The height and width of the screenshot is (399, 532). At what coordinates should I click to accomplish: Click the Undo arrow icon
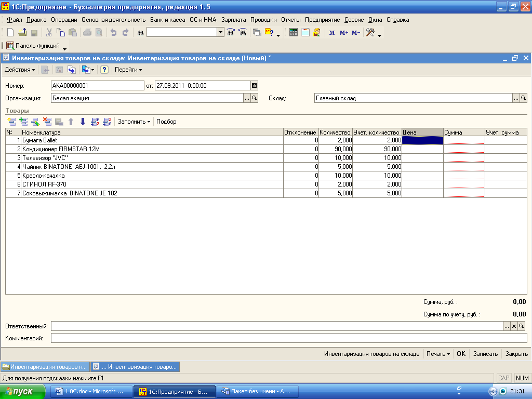point(114,33)
